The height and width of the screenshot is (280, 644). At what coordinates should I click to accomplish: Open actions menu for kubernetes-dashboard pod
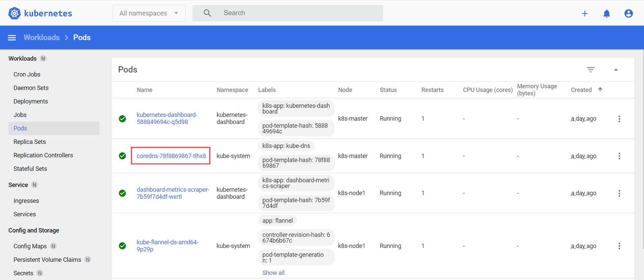tap(619, 119)
